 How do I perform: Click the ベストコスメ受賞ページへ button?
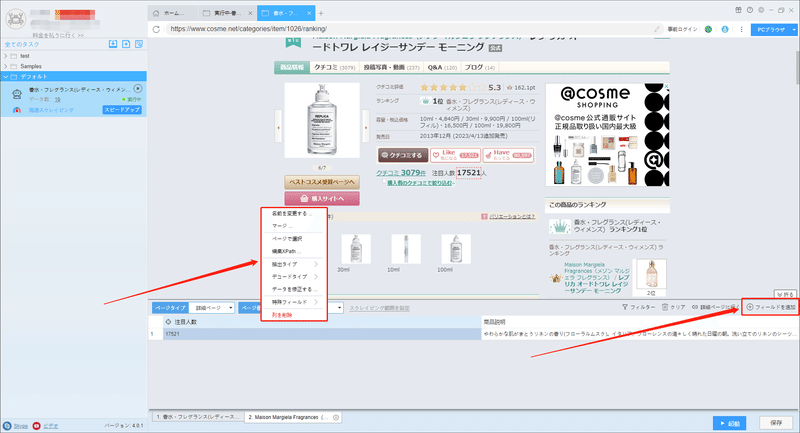pos(322,182)
